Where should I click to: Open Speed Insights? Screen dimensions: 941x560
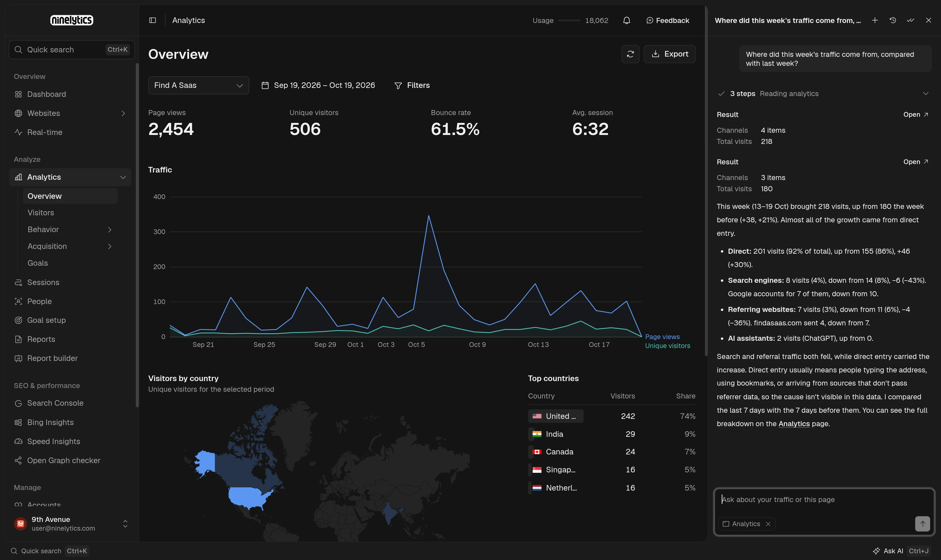tap(70, 441)
